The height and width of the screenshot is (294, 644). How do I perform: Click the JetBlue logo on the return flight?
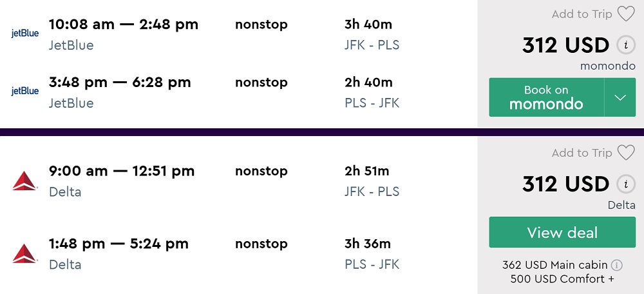(25, 92)
